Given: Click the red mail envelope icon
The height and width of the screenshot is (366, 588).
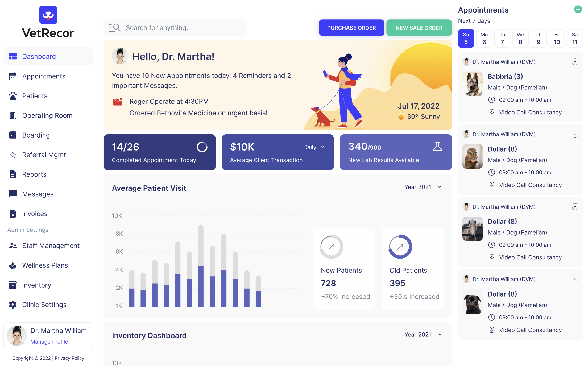Looking at the screenshot, I should [118, 102].
